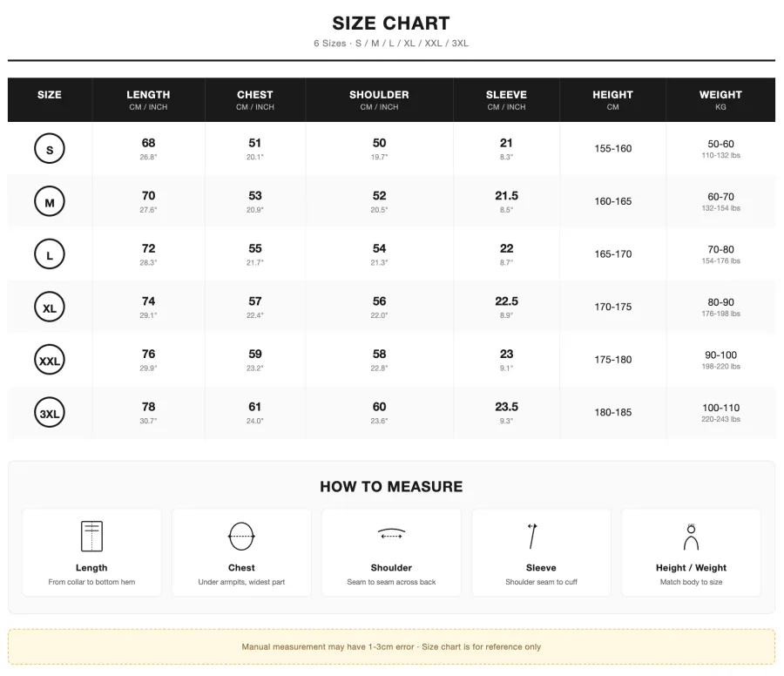
Task: Click the SIZE CHART title heading
Action: click(391, 23)
